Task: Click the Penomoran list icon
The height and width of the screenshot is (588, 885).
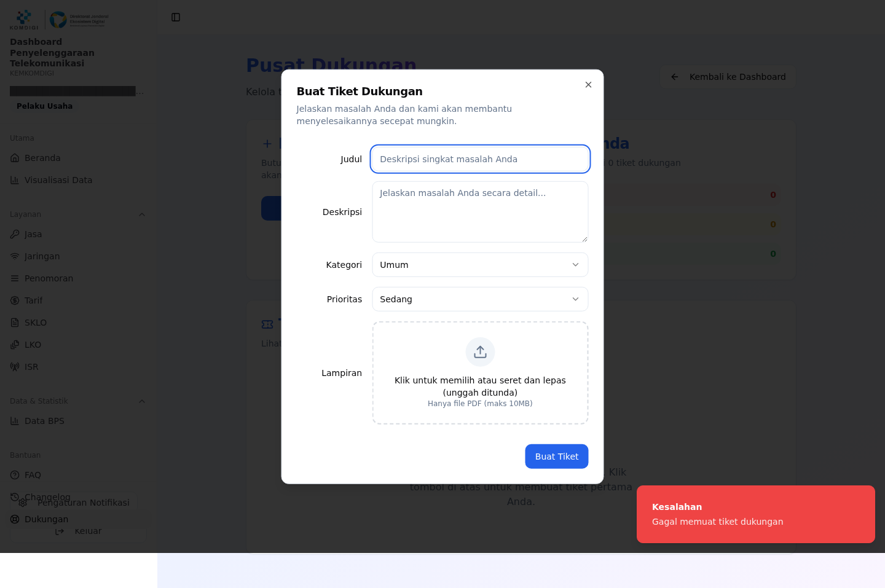Action: click(x=15, y=278)
